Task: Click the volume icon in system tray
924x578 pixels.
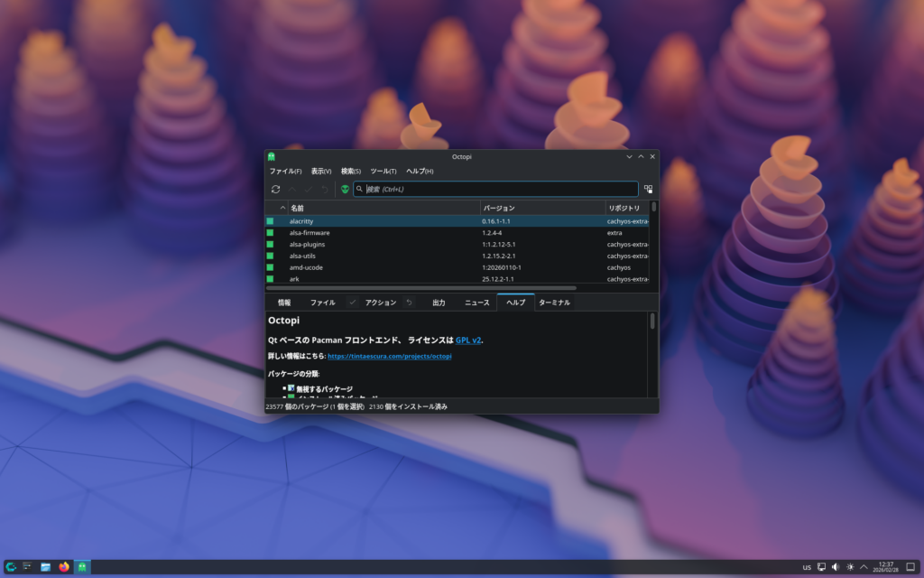Action: pos(836,567)
